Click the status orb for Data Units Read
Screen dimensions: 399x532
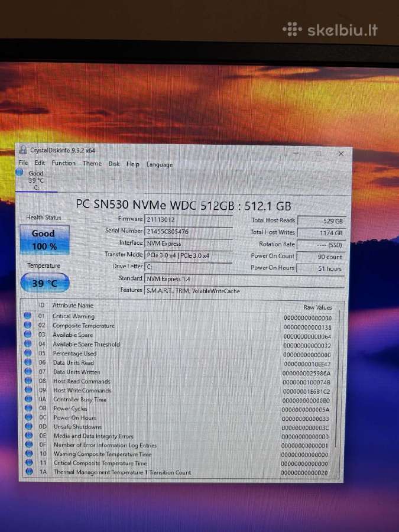28,362
